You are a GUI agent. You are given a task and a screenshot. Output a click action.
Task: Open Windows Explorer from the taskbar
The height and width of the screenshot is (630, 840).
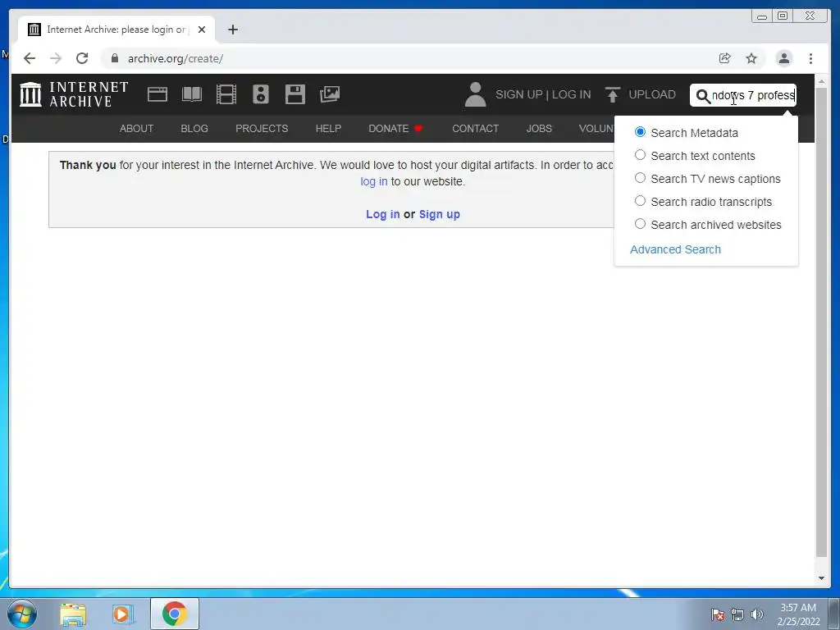(x=73, y=614)
